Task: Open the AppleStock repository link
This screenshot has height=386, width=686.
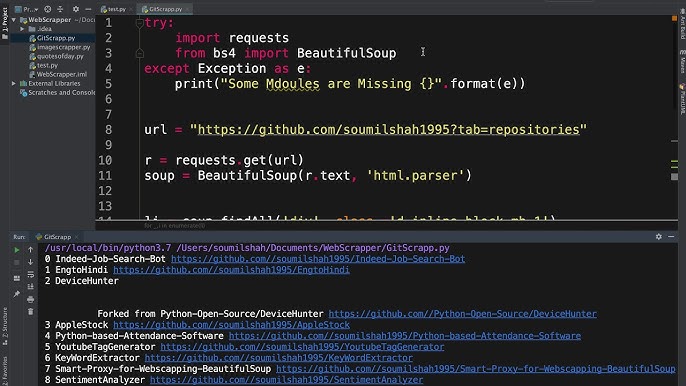Action: pyautogui.click(x=231, y=325)
